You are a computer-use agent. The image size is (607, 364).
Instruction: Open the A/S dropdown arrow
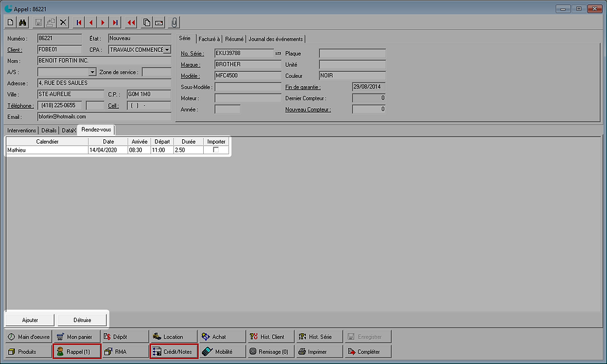click(92, 72)
